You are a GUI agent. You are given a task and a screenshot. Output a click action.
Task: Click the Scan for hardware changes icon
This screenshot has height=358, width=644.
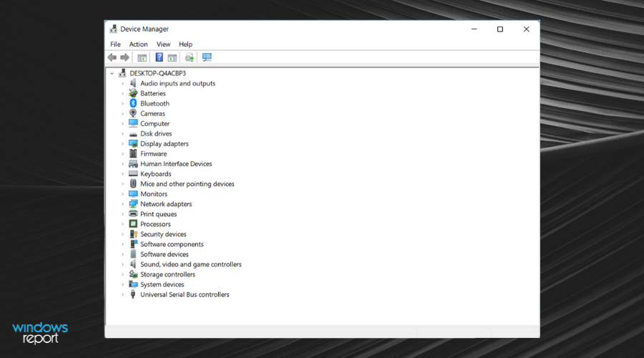tap(207, 57)
